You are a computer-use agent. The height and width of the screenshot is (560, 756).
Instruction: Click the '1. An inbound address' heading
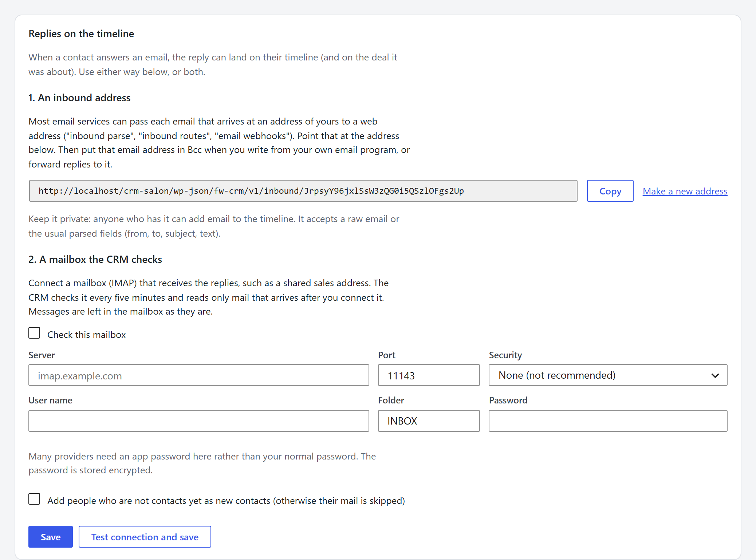79,98
